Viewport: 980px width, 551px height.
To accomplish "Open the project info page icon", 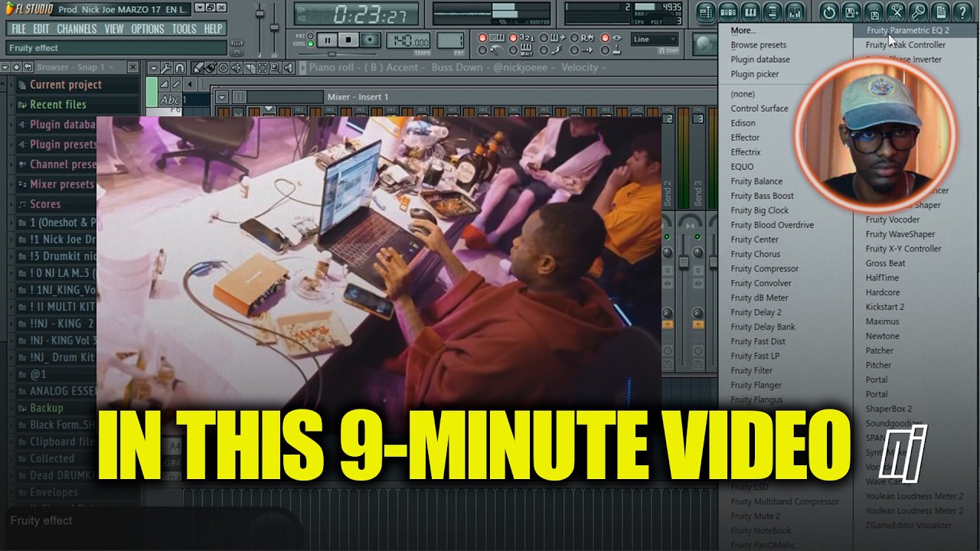I will click(x=939, y=12).
